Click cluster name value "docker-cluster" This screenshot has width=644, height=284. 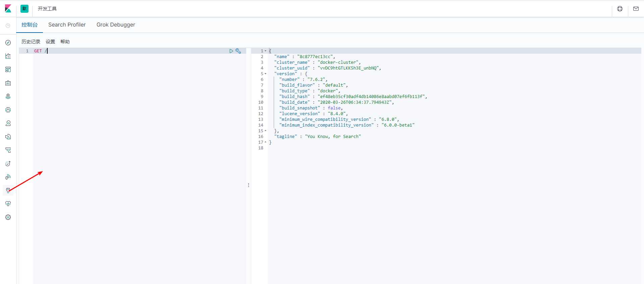pyautogui.click(x=338, y=62)
